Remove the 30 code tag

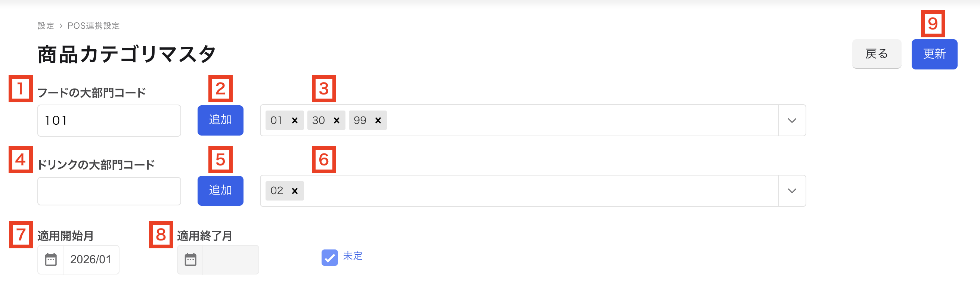click(x=336, y=121)
